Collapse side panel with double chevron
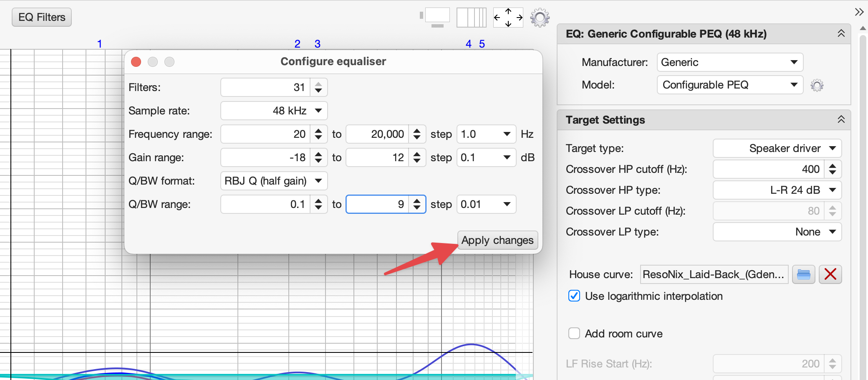The width and height of the screenshot is (868, 380). [x=859, y=12]
